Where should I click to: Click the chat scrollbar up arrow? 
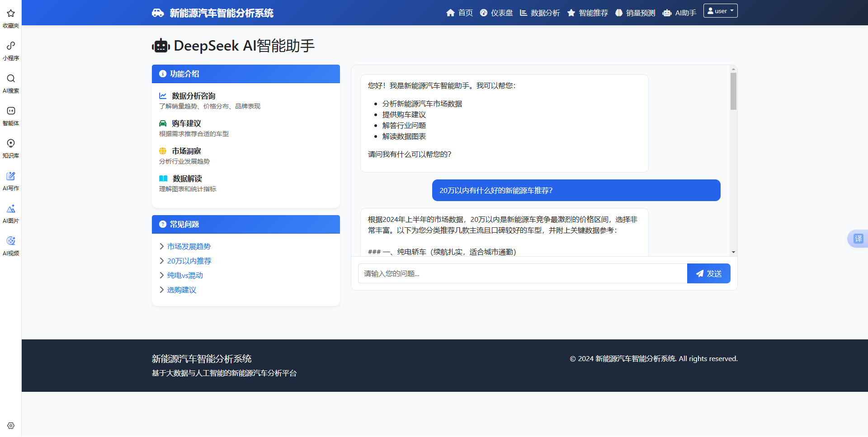(733, 69)
